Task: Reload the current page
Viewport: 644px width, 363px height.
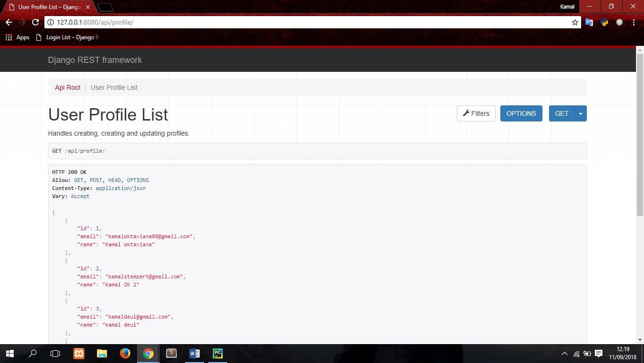Action: click(x=35, y=22)
